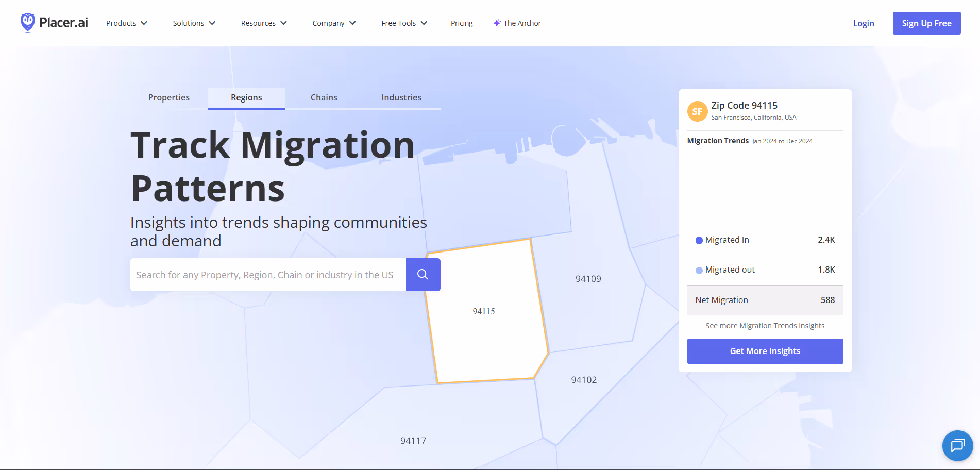Click the 94109 map label

pos(588,279)
